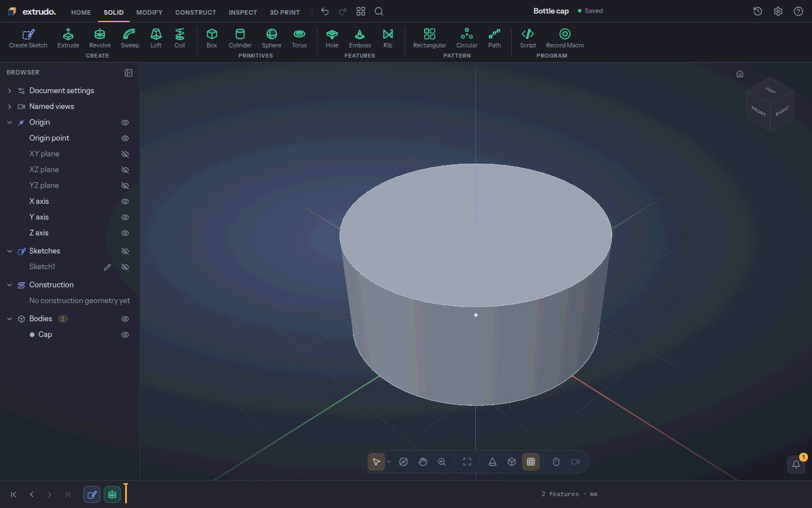The width and height of the screenshot is (812, 508).
Task: Open the CONSTRUCT tab
Action: [x=196, y=12]
